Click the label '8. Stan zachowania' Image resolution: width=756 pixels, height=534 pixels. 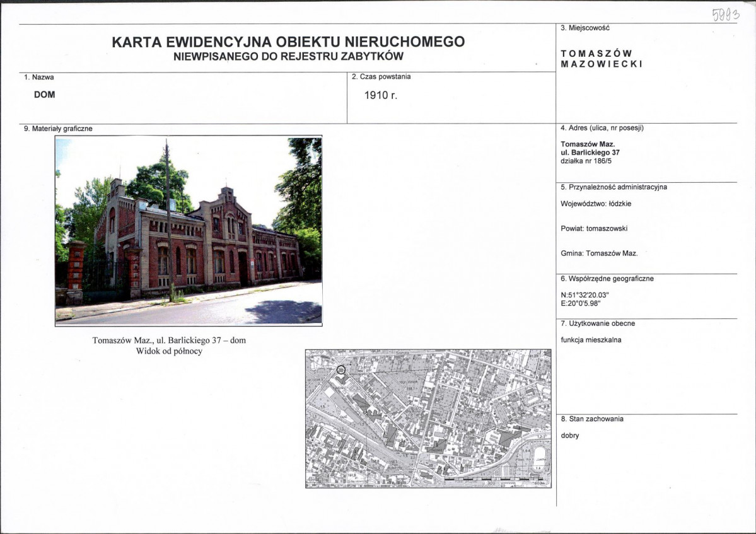tap(592, 419)
